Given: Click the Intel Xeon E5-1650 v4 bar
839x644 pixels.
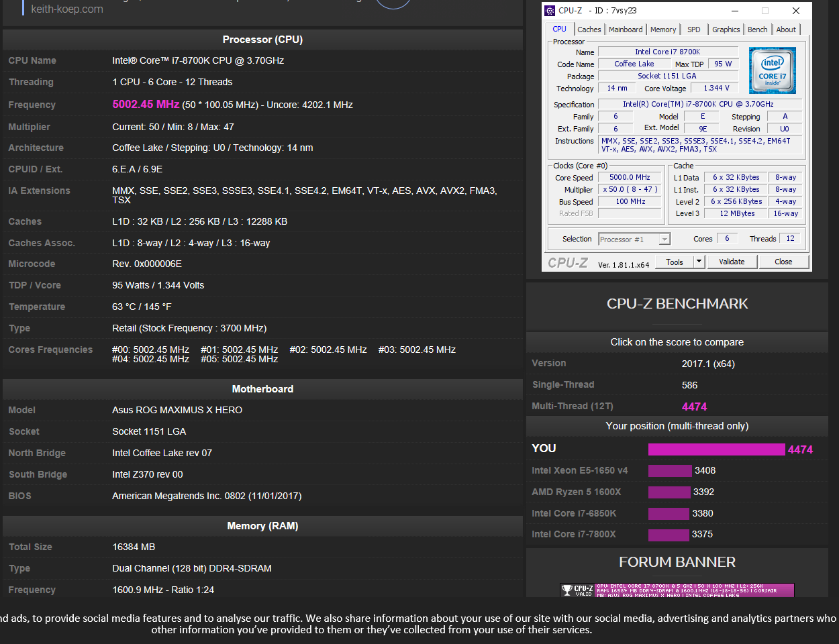Looking at the screenshot, I should 670,471.
